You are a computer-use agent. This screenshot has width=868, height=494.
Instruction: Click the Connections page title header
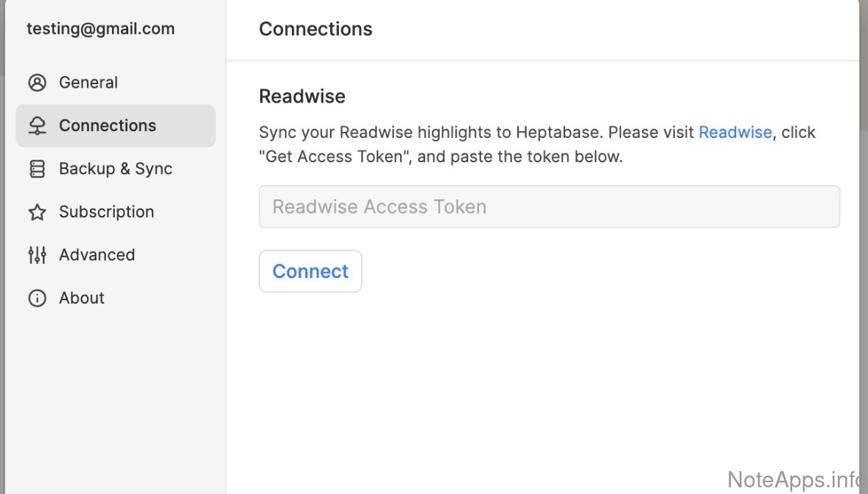(315, 29)
